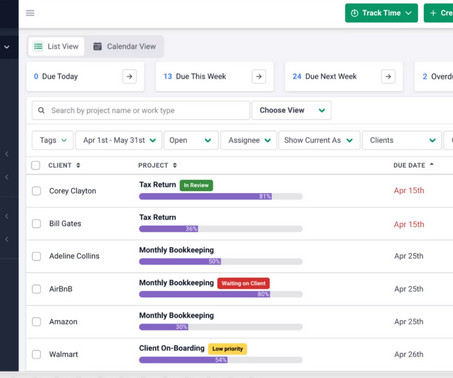Image resolution: width=453 pixels, height=378 pixels.
Task: Open the Tags filter dropdown
Action: point(53,140)
